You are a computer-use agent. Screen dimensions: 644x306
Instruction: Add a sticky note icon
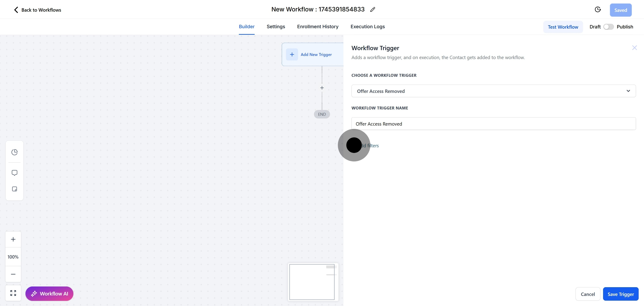pos(15,189)
